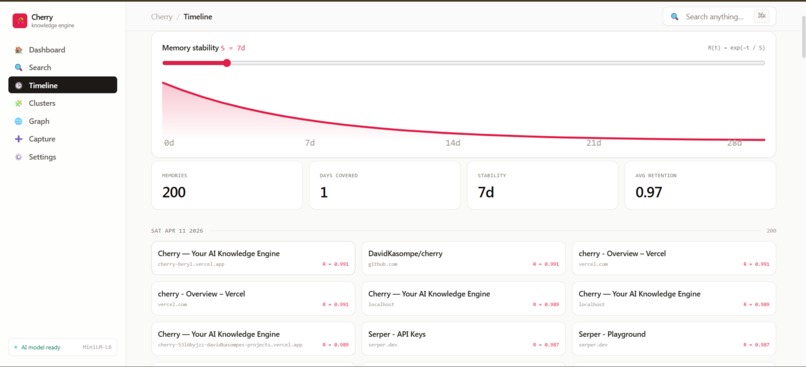Click the 0d axis label on chart
The image size is (806, 367).
tap(169, 143)
